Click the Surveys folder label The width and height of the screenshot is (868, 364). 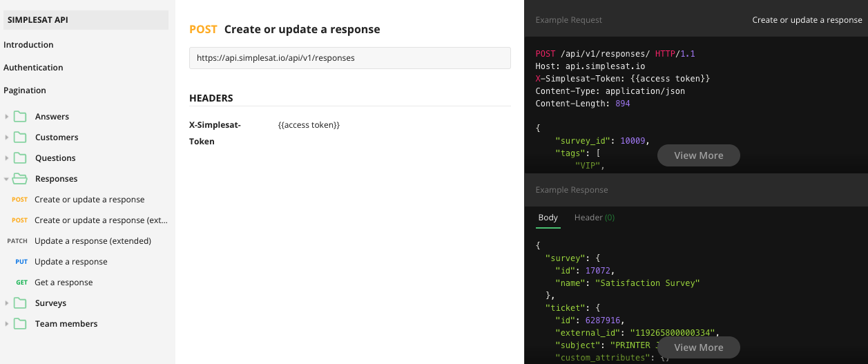pyautogui.click(x=51, y=303)
